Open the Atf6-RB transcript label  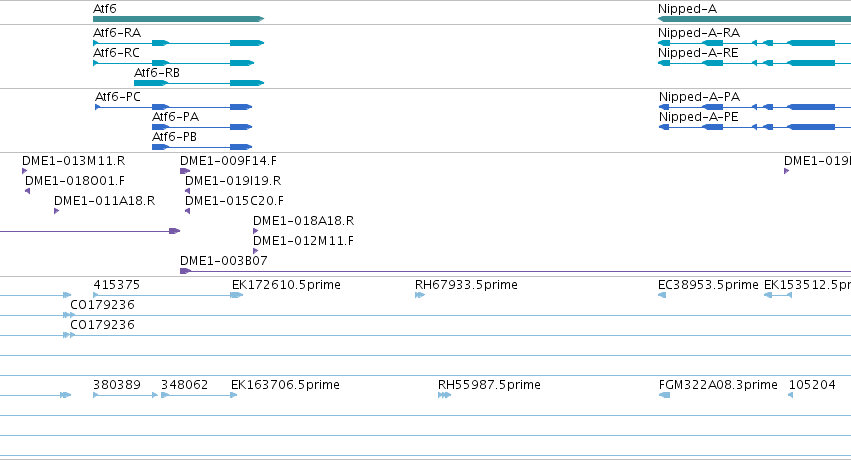[x=157, y=73]
